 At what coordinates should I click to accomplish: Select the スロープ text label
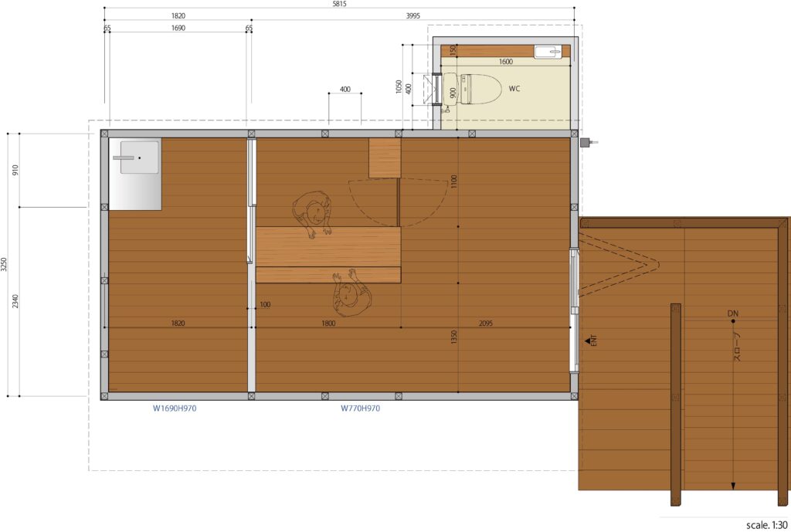pyautogui.click(x=736, y=347)
